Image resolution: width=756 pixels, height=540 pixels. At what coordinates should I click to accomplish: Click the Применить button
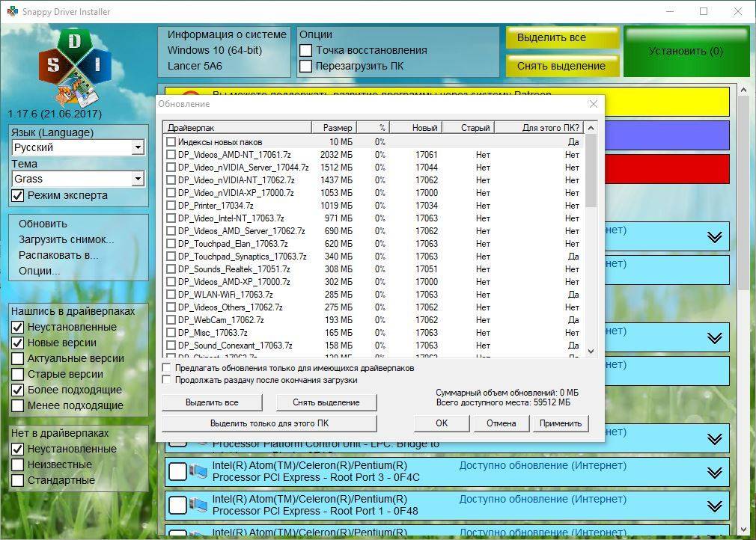pyautogui.click(x=561, y=423)
